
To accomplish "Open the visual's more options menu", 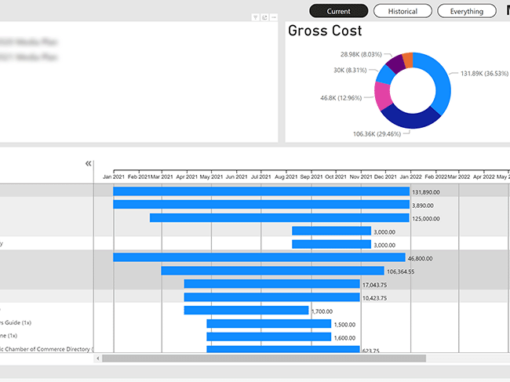I will pyautogui.click(x=274, y=17).
